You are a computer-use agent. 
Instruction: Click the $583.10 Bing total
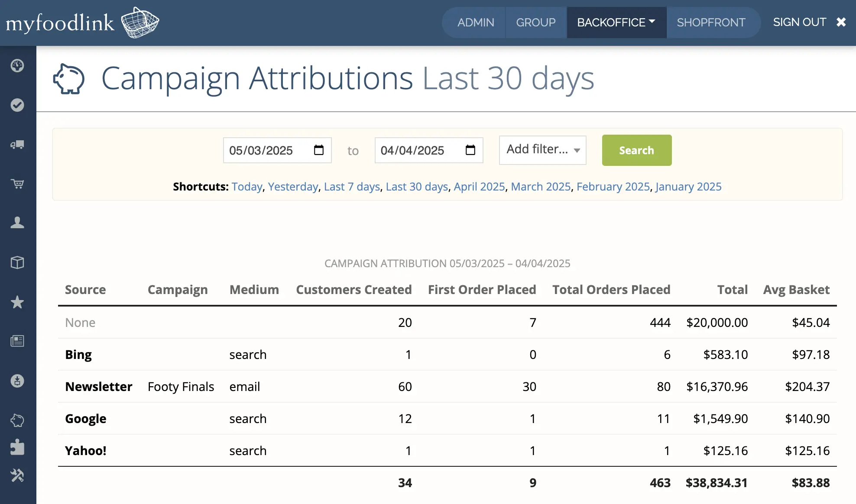[x=726, y=355]
